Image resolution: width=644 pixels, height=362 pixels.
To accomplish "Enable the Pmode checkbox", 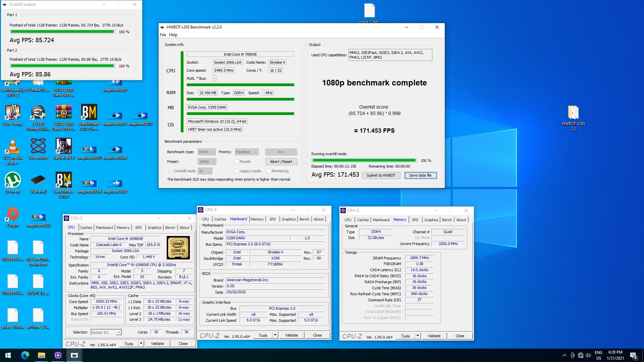I will [x=236, y=162].
